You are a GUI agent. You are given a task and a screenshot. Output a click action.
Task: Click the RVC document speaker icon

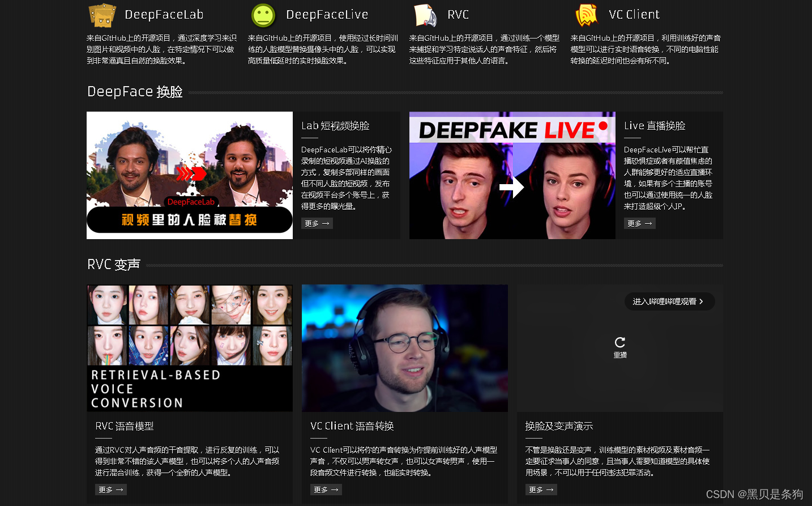click(425, 15)
